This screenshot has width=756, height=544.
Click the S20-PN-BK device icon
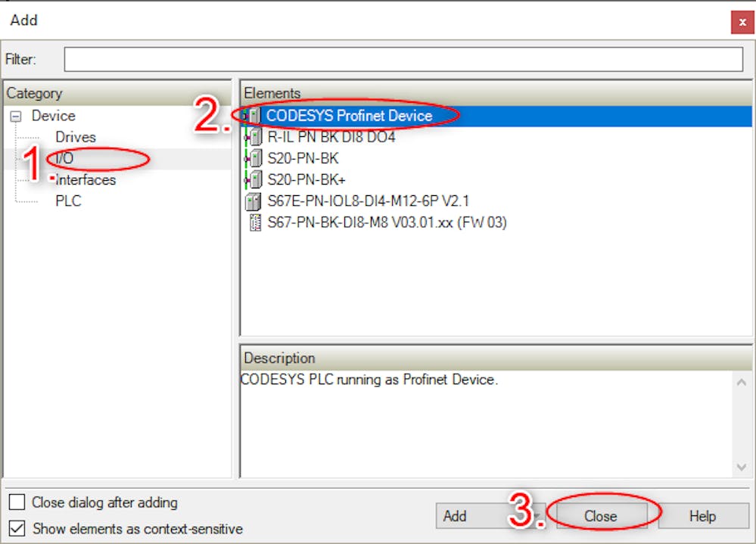pyautogui.click(x=253, y=158)
